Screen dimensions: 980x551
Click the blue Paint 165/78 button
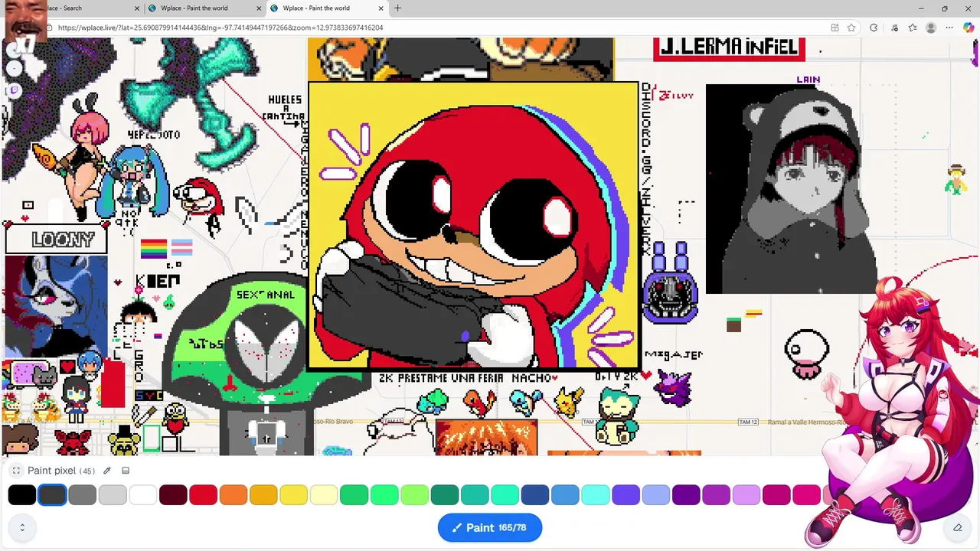tap(490, 527)
